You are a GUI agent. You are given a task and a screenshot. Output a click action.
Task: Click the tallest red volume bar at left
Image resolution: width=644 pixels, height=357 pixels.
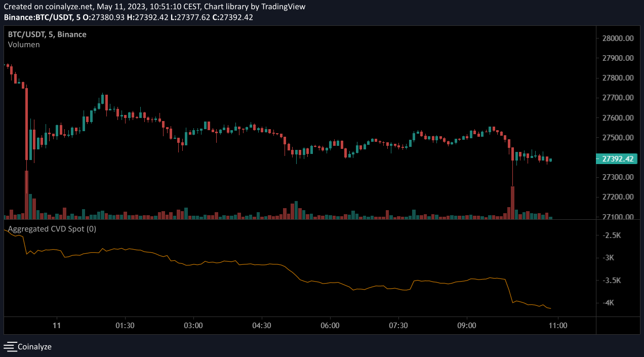[26, 195]
